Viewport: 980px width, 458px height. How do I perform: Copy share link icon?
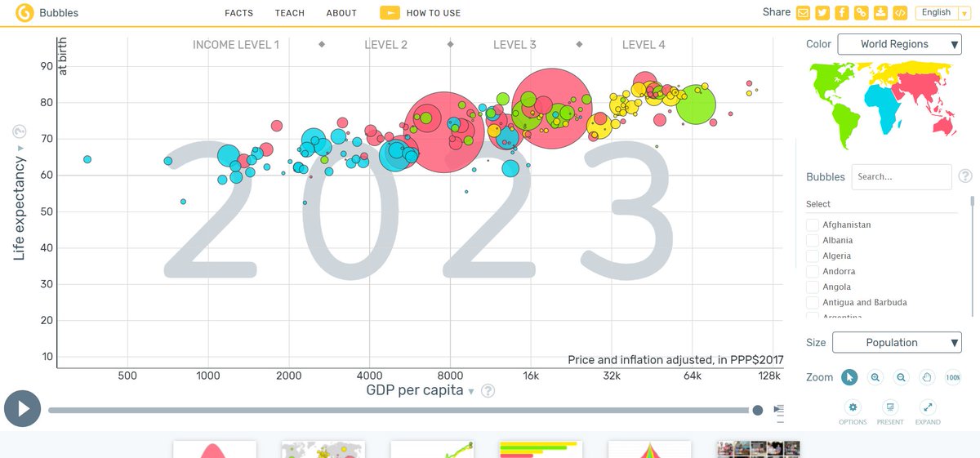click(x=861, y=12)
